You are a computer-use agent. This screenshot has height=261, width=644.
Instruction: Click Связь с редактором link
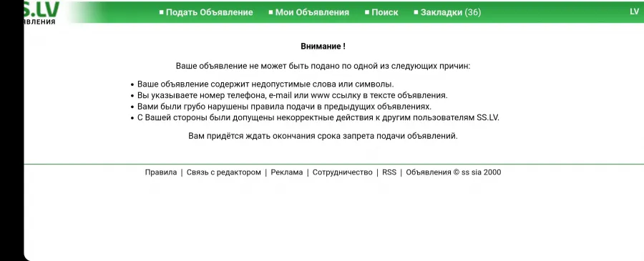(224, 172)
